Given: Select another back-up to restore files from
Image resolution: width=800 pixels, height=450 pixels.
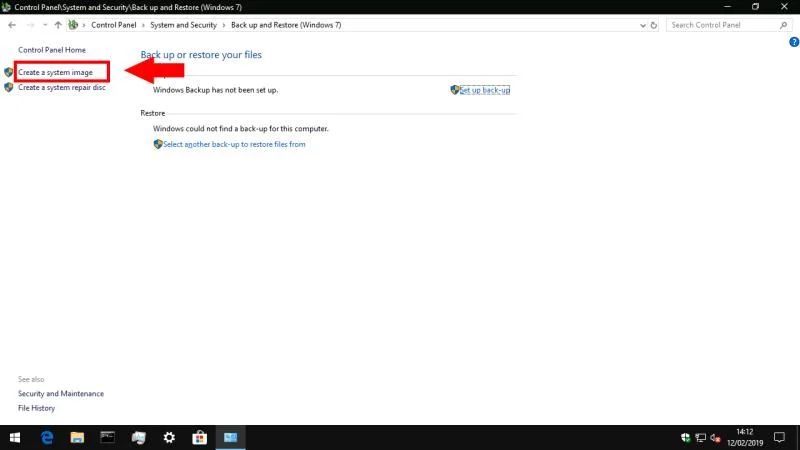Looking at the screenshot, I should pos(234,144).
